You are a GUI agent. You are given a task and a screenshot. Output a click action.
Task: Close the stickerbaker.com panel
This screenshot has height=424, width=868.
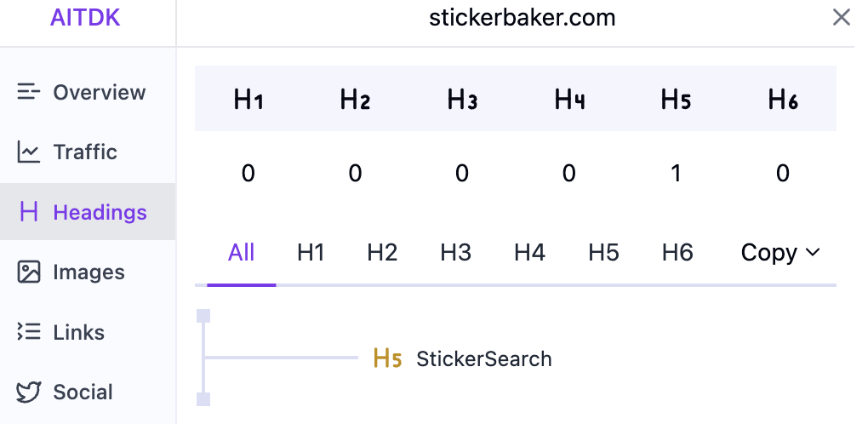[x=841, y=17]
